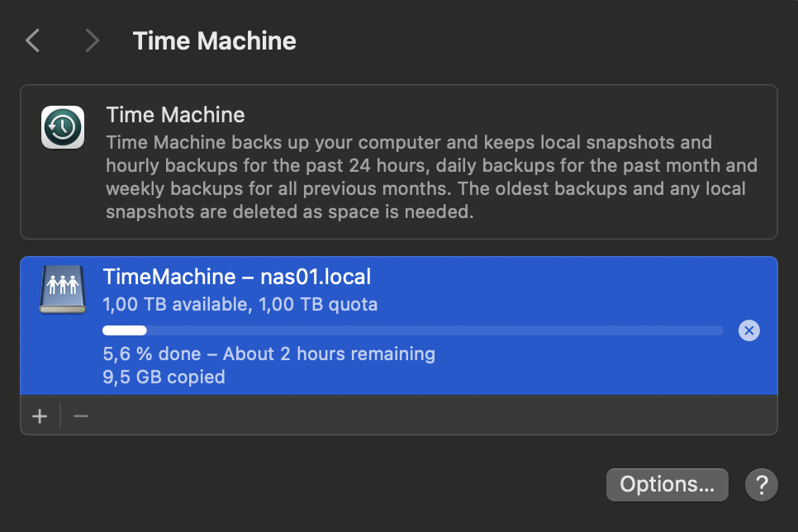Screen dimensions: 798x532
Task: Go back using the left chevron
Action: (x=33, y=40)
